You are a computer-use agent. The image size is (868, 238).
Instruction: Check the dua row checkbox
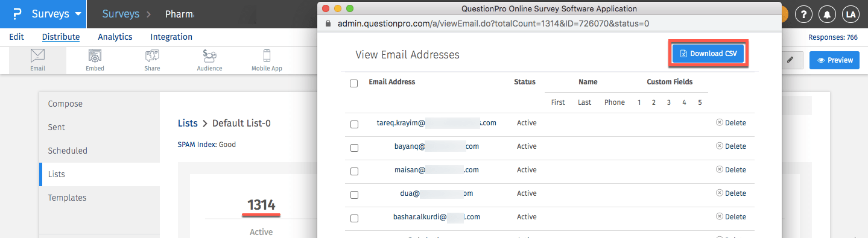[x=354, y=195]
